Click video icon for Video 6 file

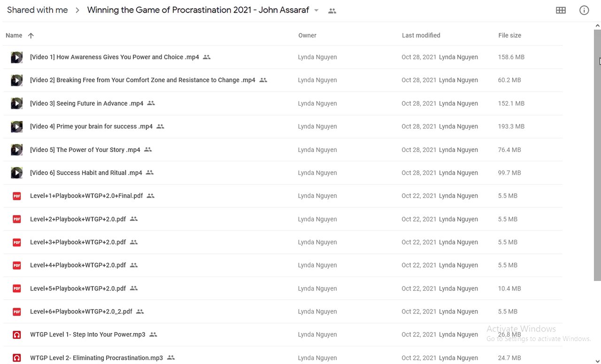tap(17, 173)
